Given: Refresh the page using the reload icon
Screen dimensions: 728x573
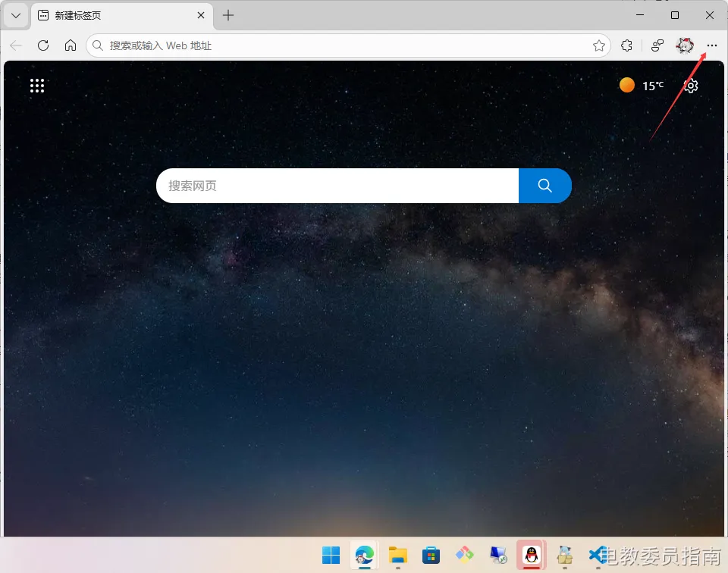Looking at the screenshot, I should pos(43,45).
